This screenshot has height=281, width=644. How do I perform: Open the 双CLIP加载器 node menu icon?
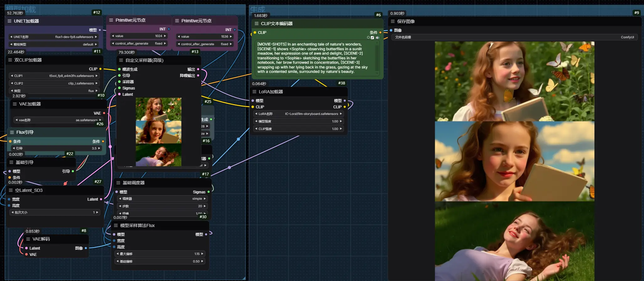pos(10,60)
